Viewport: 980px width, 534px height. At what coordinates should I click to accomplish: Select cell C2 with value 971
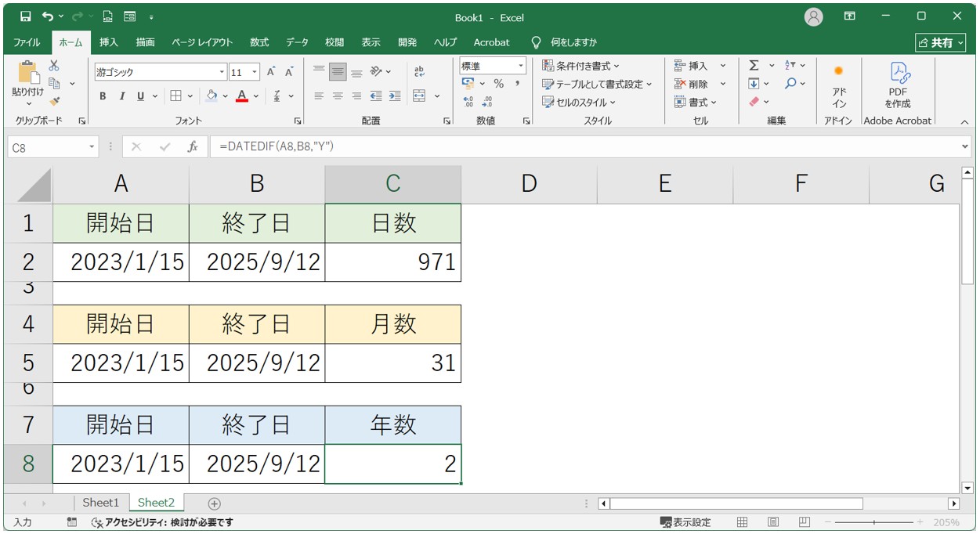(393, 262)
